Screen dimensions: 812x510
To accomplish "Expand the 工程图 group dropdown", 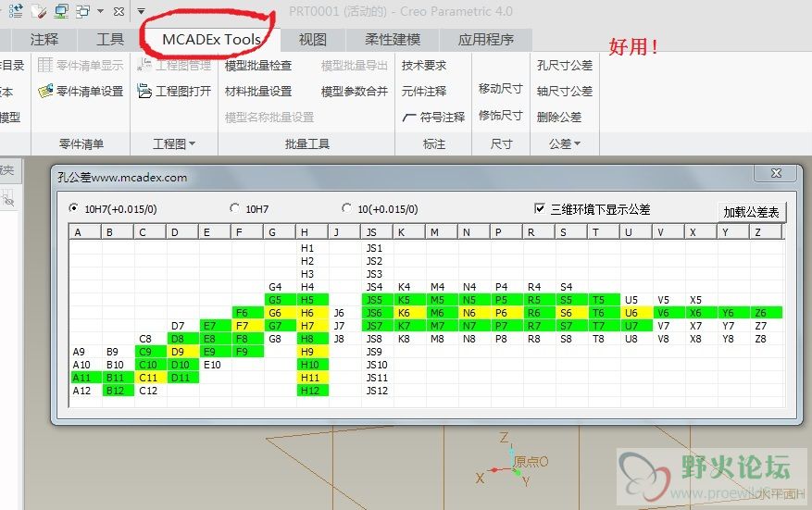I will [173, 143].
